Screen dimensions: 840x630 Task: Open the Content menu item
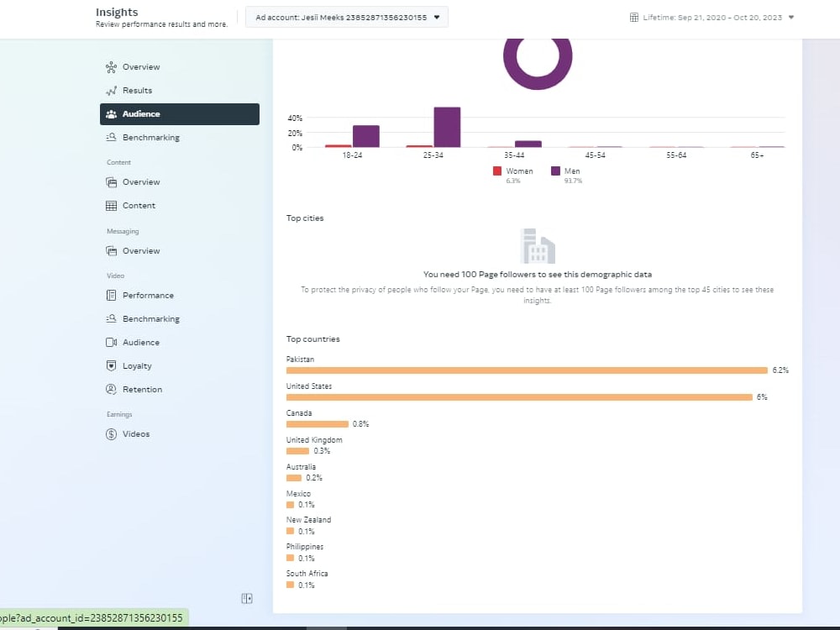pyautogui.click(x=180, y=206)
